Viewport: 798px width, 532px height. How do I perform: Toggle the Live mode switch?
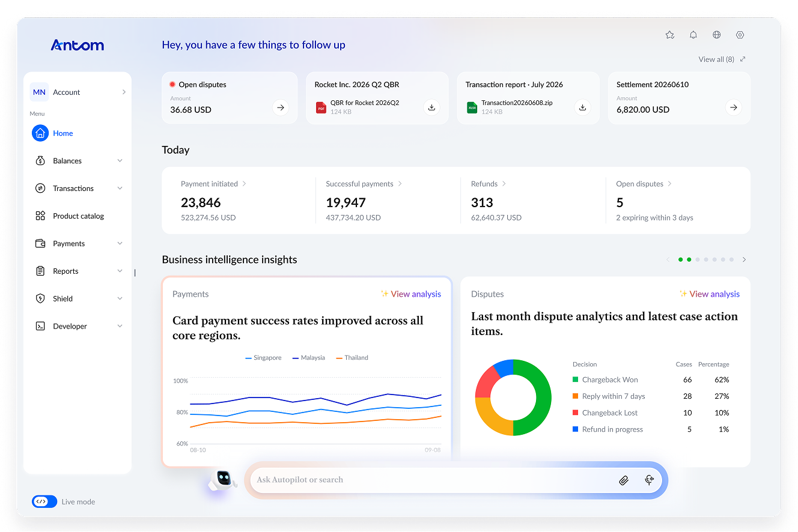click(44, 501)
